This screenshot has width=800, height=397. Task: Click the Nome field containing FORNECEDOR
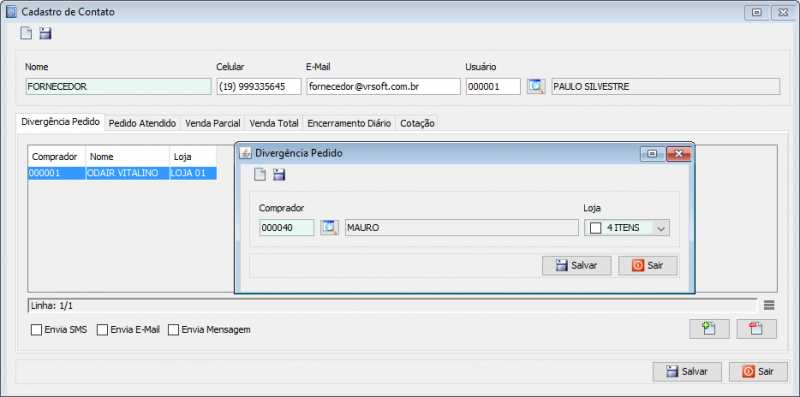pos(118,87)
